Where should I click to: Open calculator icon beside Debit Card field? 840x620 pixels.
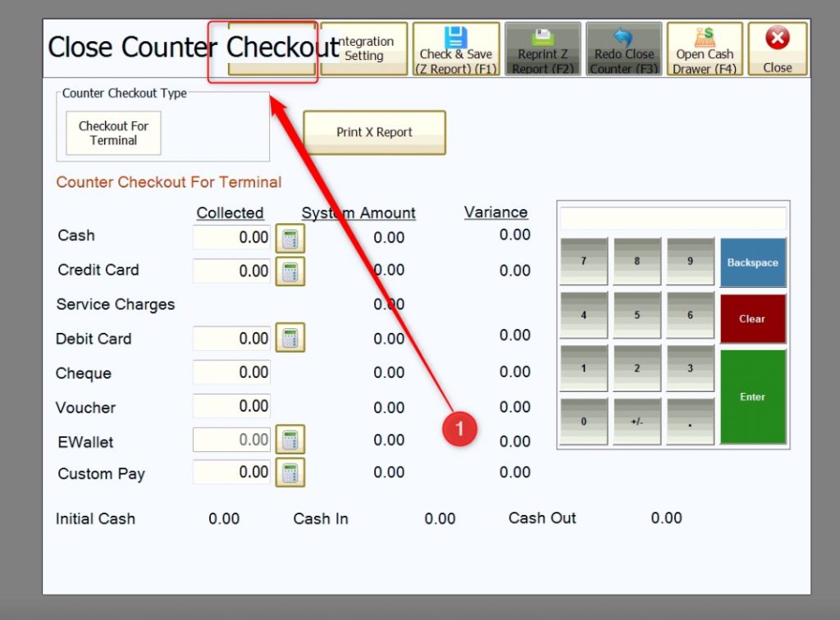tap(290, 338)
